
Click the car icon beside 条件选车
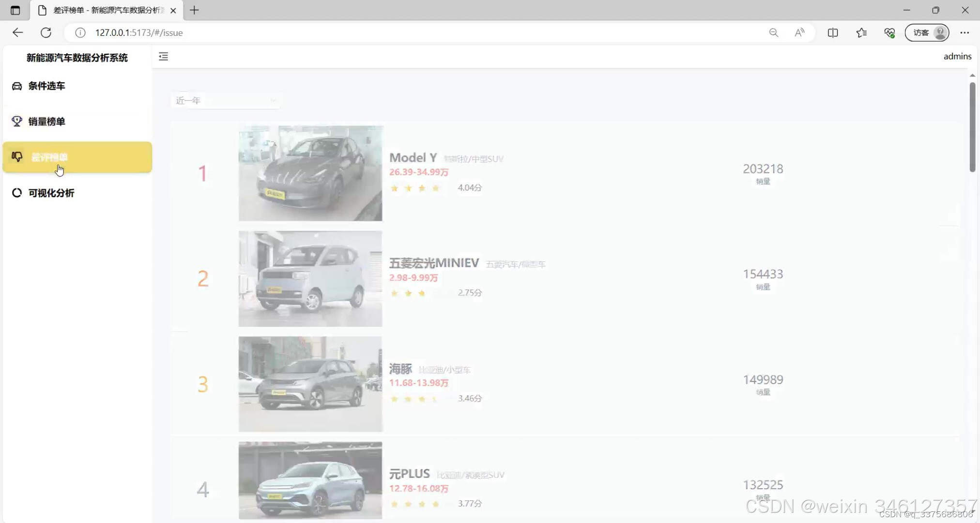17,86
